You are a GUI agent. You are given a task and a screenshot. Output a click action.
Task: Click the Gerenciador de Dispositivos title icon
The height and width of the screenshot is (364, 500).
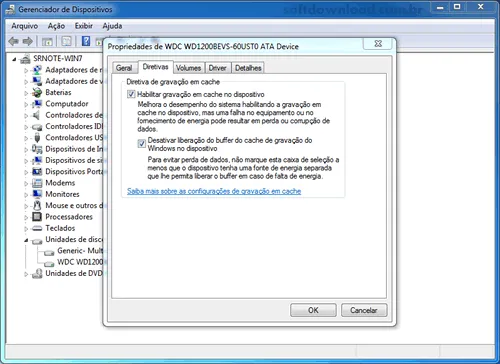click(x=10, y=10)
